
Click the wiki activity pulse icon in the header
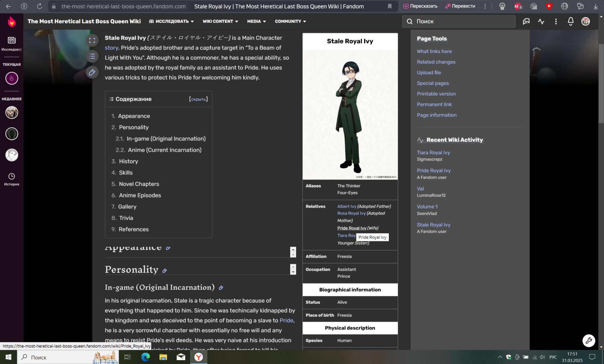[x=541, y=21]
